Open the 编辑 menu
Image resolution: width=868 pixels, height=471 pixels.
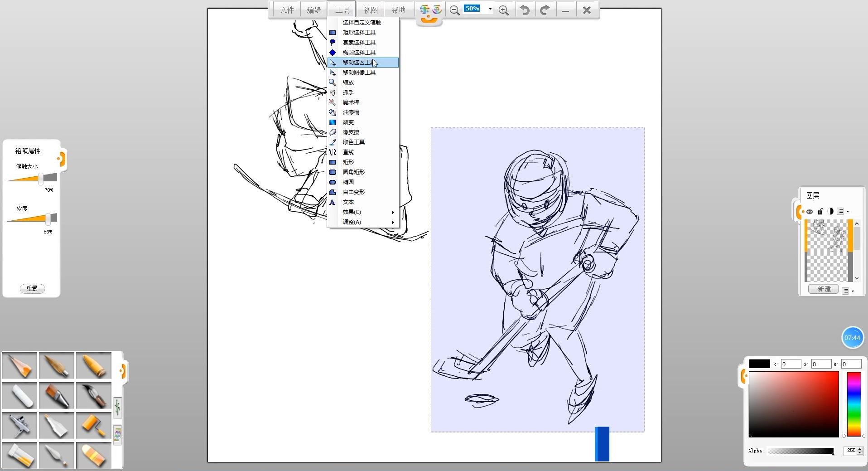314,10
